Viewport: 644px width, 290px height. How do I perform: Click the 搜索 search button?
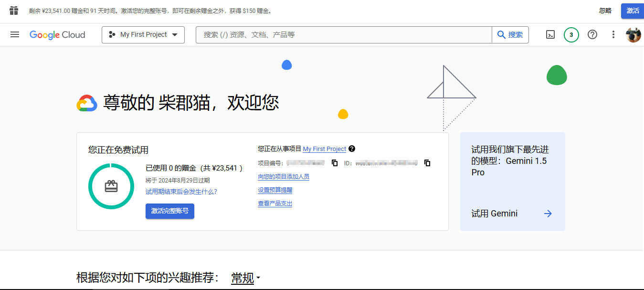510,34
